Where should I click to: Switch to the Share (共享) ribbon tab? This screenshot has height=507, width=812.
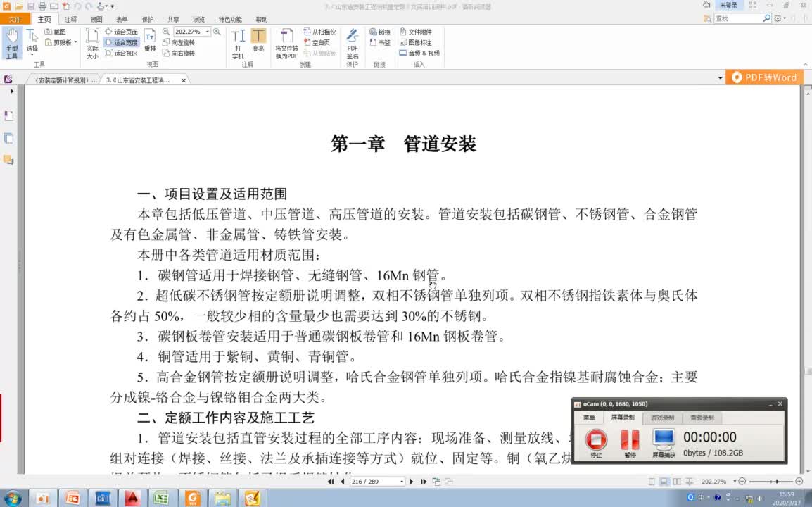tap(173, 19)
